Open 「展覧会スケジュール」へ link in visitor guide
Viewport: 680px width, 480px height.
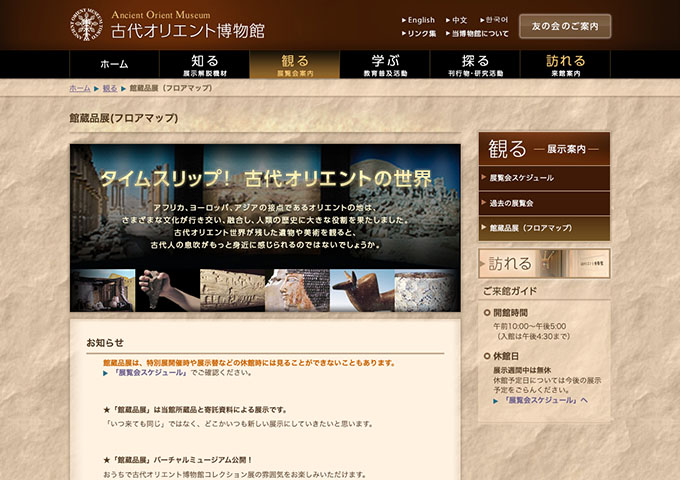point(545,400)
